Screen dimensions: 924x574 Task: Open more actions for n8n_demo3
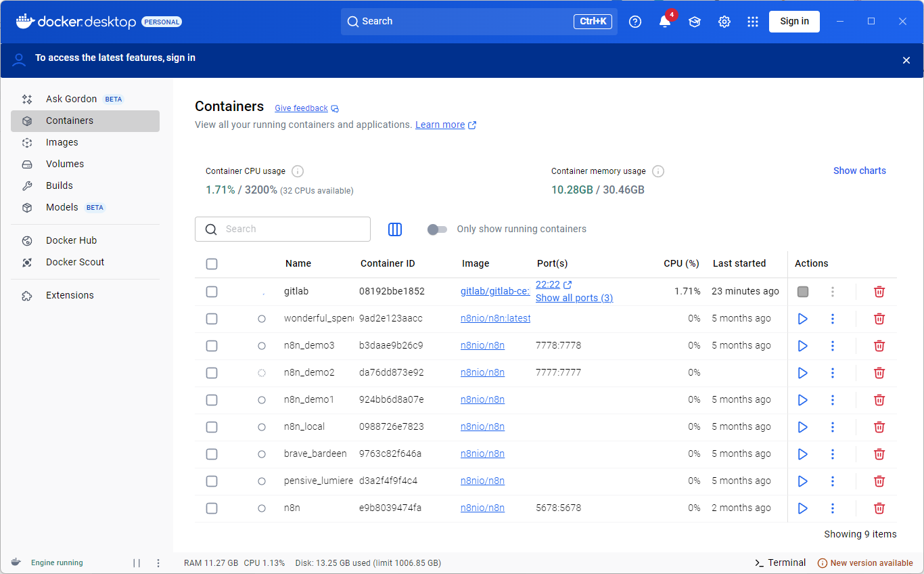(x=833, y=346)
